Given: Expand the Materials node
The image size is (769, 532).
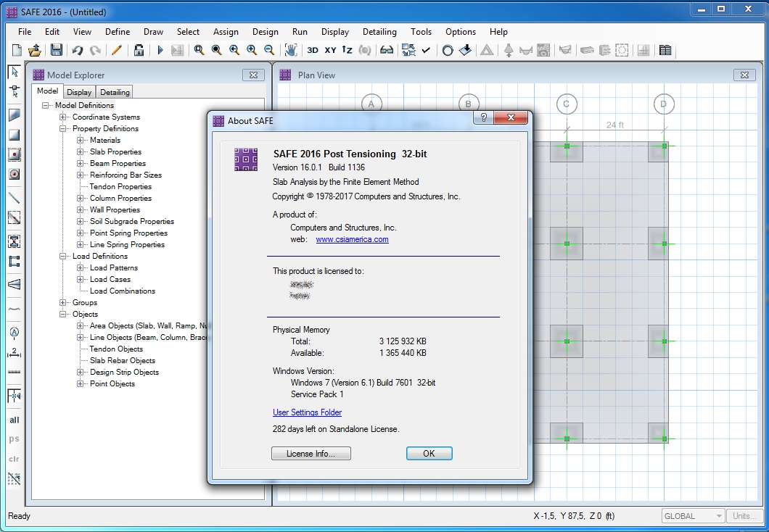Looking at the screenshot, I should click(x=80, y=140).
